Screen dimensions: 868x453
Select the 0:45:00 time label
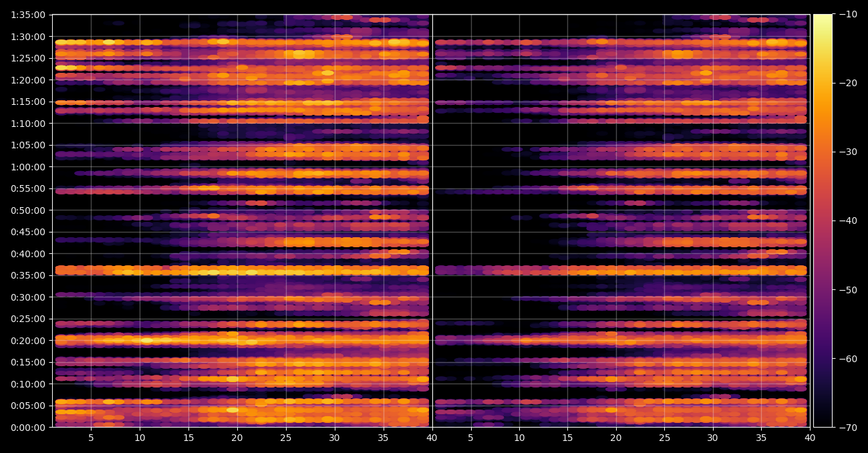[x=28, y=232]
